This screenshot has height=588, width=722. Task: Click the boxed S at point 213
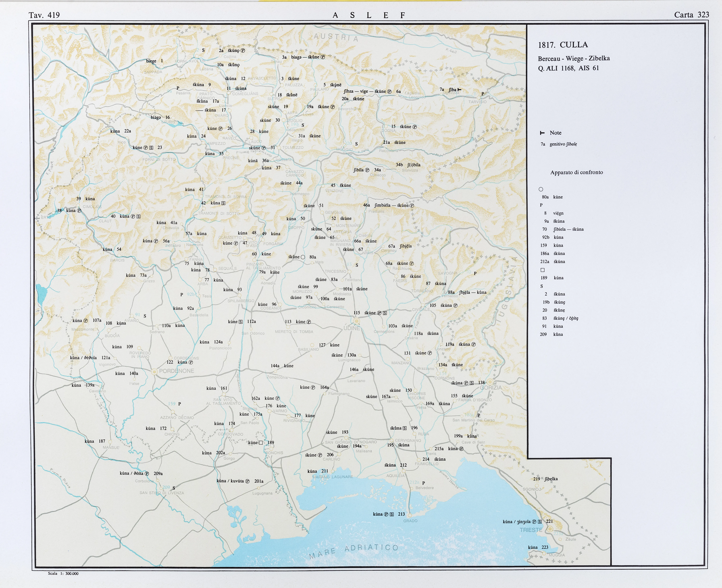tap(392, 514)
